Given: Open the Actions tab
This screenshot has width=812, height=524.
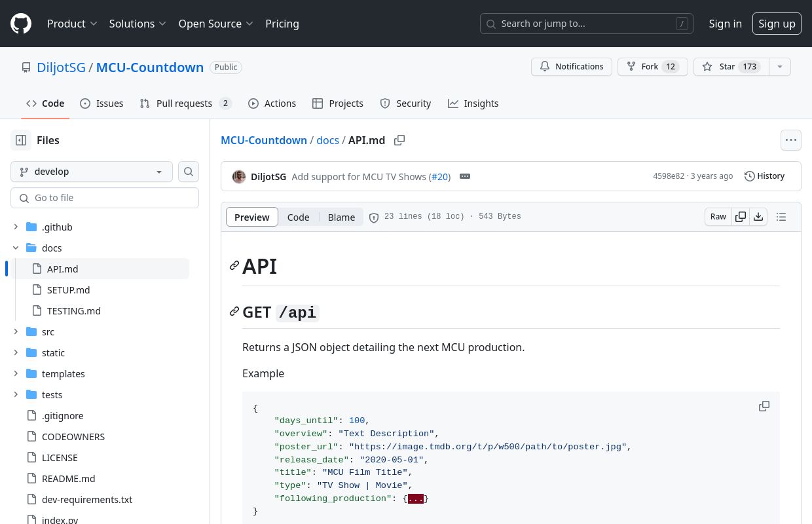Looking at the screenshot, I should [272, 103].
